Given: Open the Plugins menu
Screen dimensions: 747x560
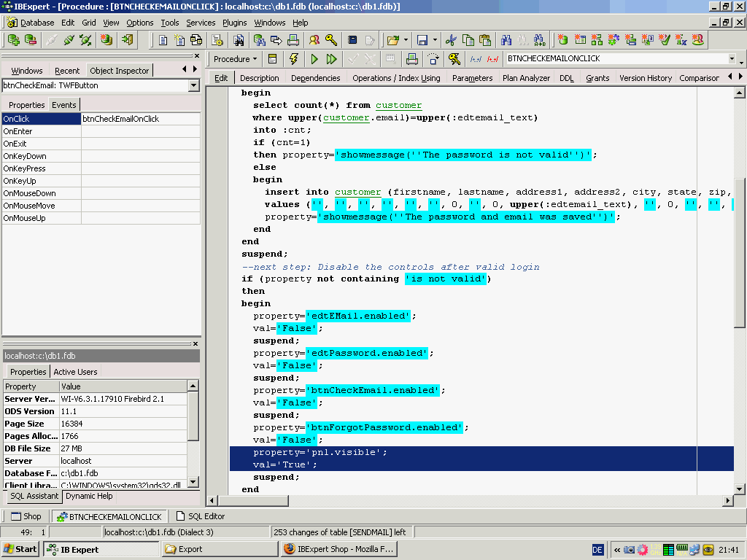Looking at the screenshot, I should [234, 23].
